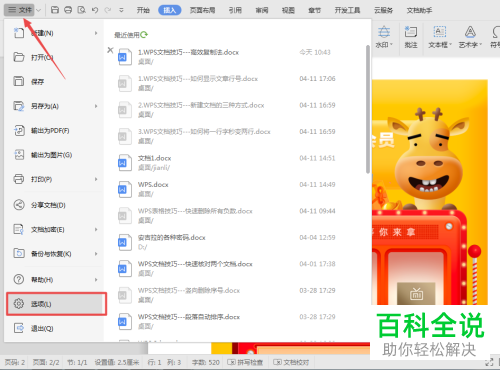Click the recent files list scrollbar
The width and height of the screenshot is (500, 370).
click(368, 109)
